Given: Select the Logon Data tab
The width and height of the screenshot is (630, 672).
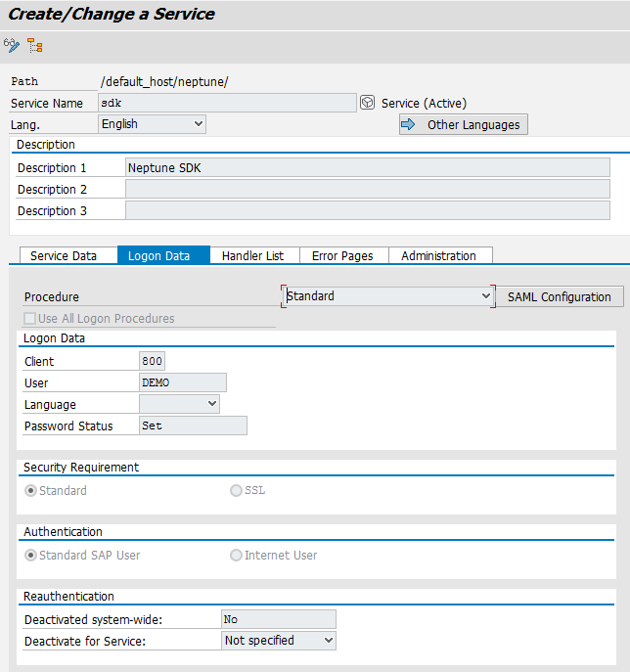Looking at the screenshot, I should pyautogui.click(x=158, y=255).
